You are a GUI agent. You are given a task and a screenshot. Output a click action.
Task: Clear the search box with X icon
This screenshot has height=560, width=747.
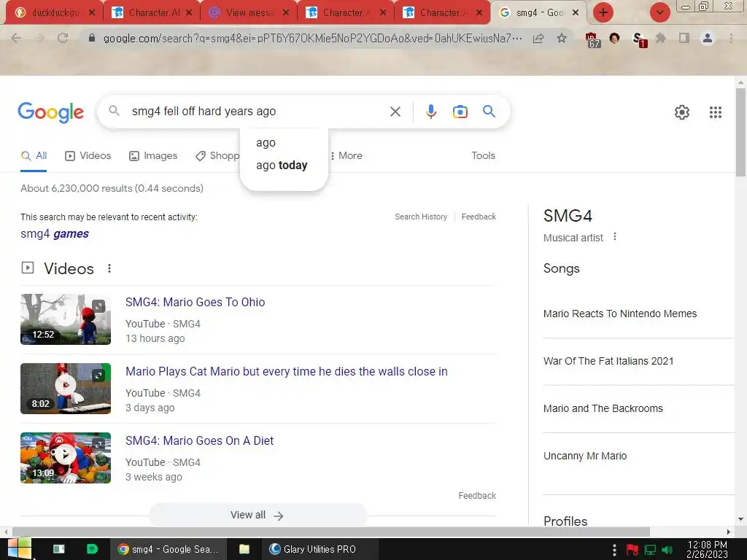coord(395,112)
